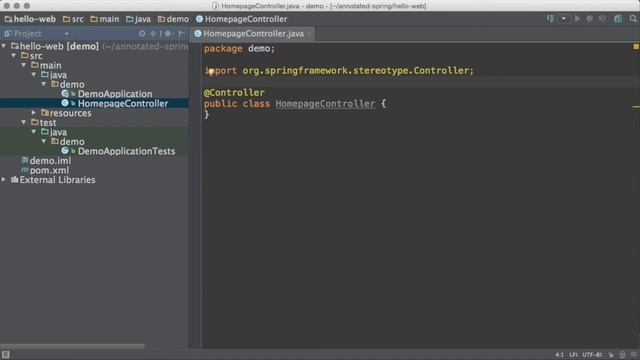Select demo.iml file in tree
Image resolution: width=640 pixels, height=360 pixels.
pyautogui.click(x=50, y=161)
